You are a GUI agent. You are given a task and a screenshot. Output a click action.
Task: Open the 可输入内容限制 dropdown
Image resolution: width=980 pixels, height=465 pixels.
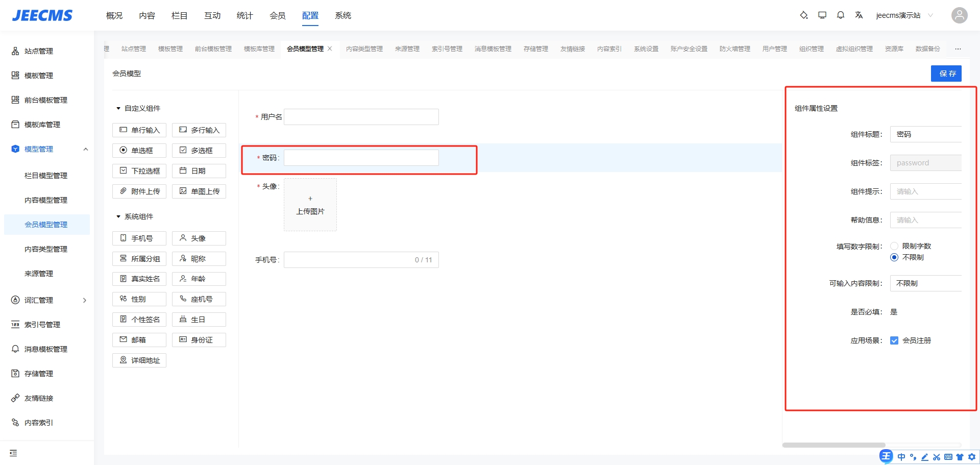(926, 283)
